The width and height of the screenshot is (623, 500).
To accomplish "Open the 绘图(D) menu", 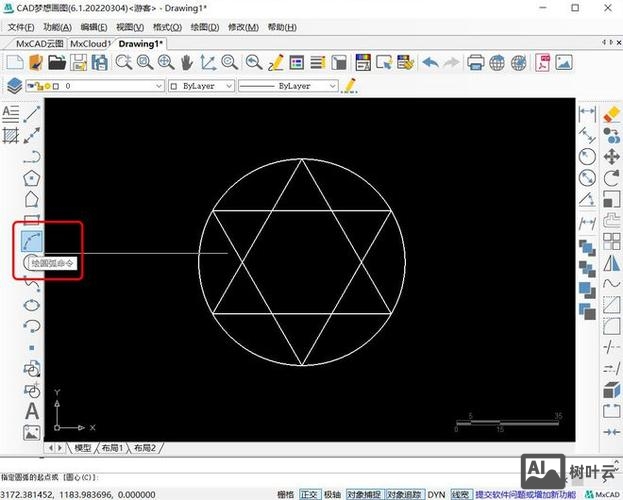I will 206,27.
